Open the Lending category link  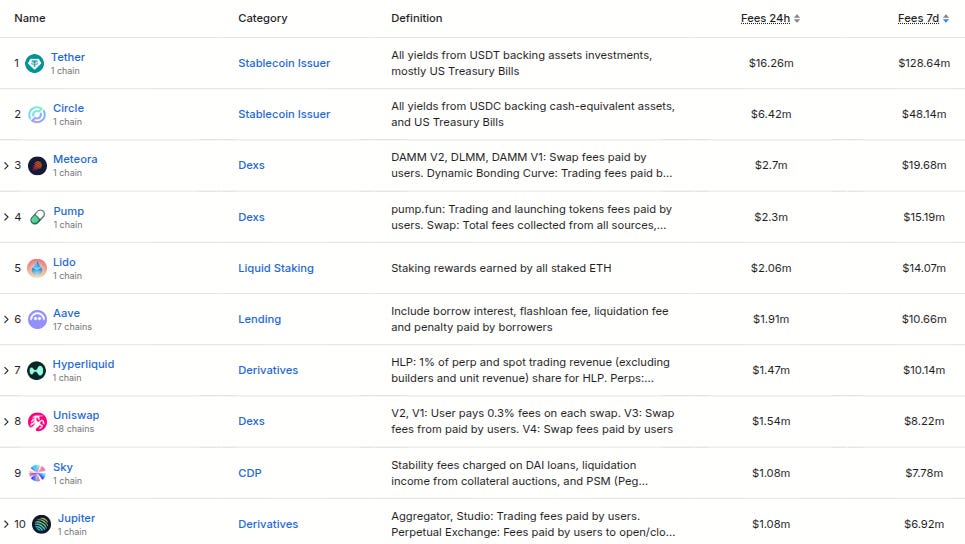pos(260,319)
